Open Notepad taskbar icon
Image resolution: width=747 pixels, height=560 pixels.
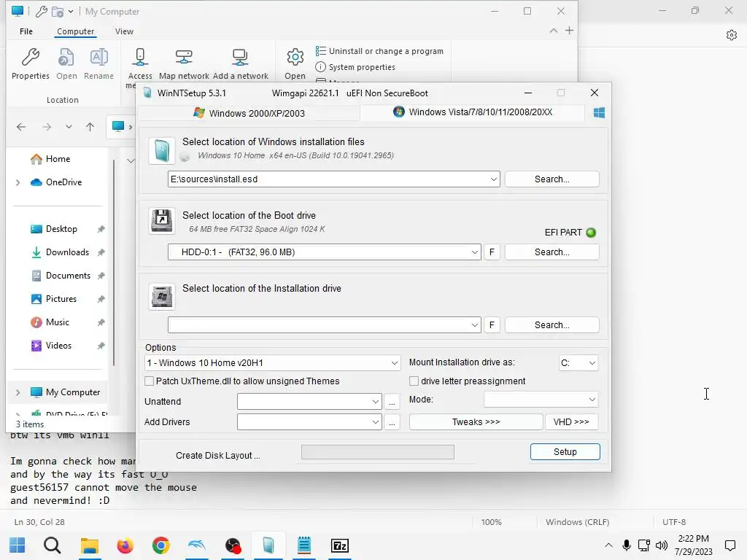pyautogui.click(x=304, y=545)
